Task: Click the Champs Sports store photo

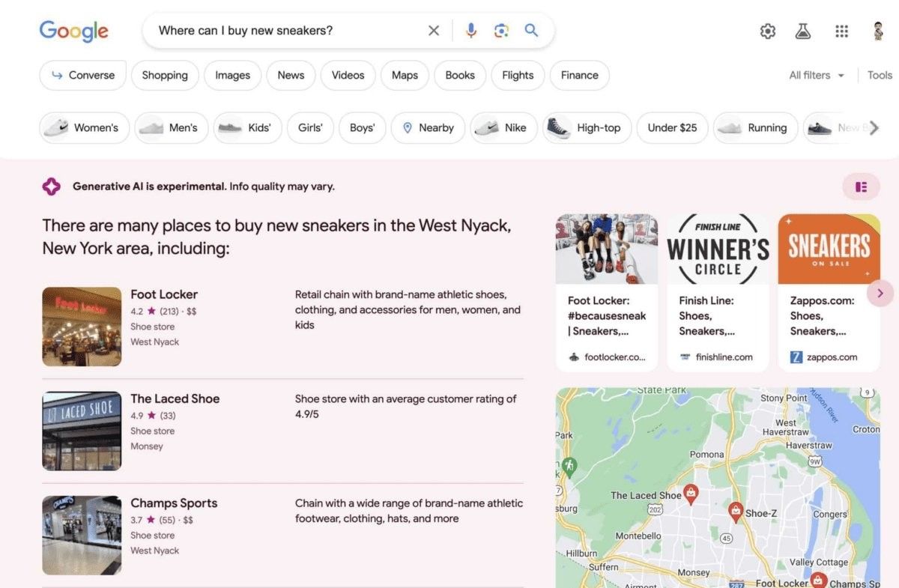Action: pyautogui.click(x=82, y=535)
